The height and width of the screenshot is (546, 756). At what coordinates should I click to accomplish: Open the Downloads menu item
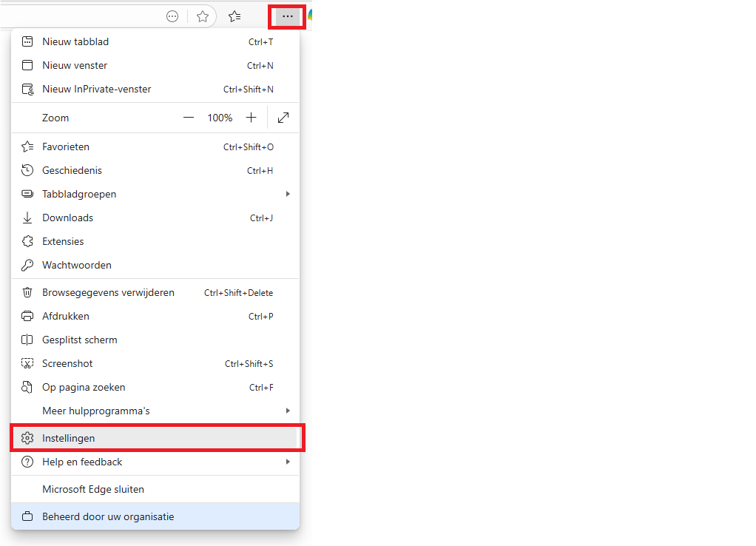tap(68, 218)
